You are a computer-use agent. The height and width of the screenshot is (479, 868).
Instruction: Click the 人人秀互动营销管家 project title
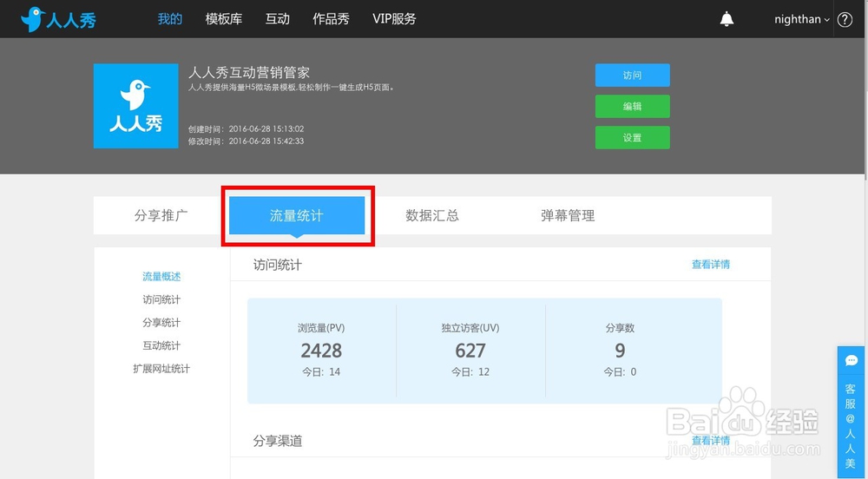[249, 73]
